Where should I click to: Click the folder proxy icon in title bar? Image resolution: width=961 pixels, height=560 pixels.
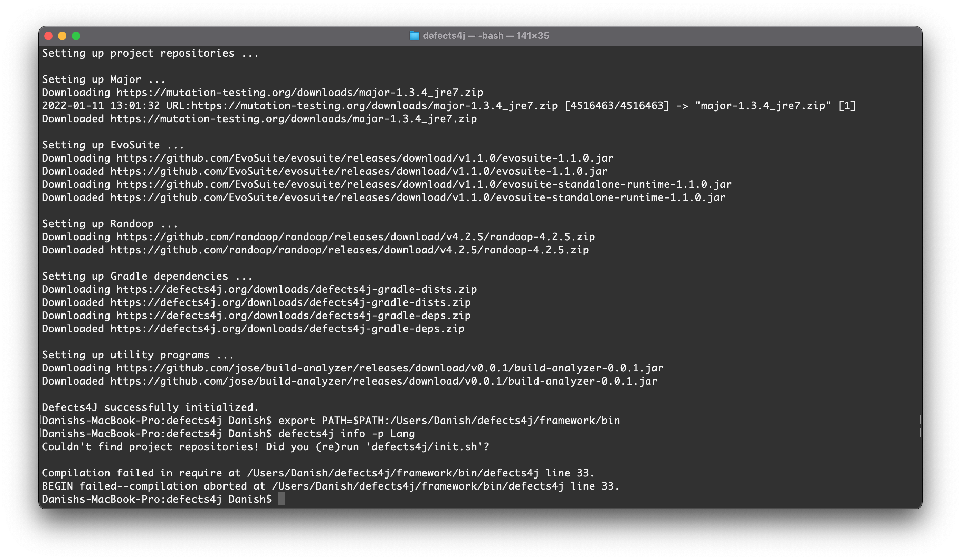pyautogui.click(x=414, y=36)
